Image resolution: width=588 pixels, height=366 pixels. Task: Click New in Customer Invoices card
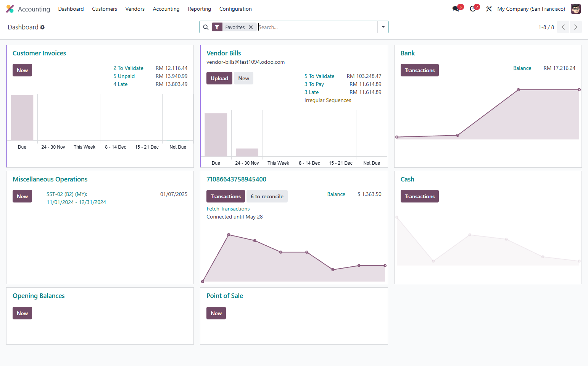[22, 70]
